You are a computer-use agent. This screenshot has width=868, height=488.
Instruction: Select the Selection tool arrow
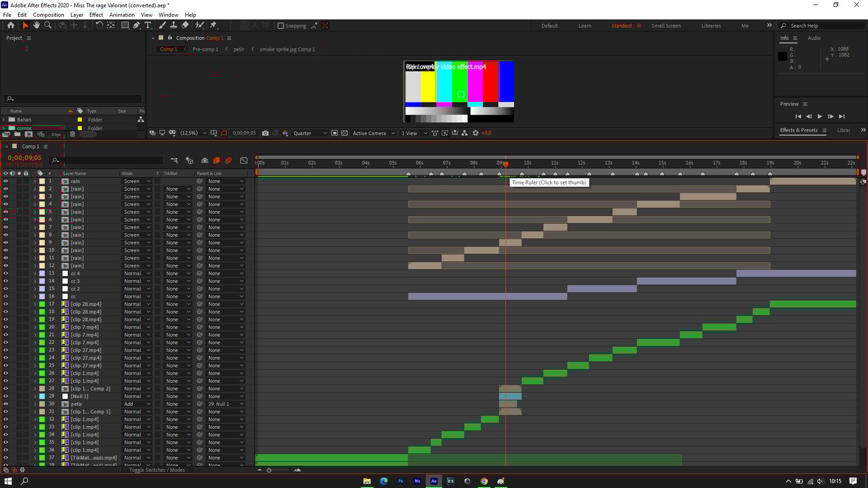(x=25, y=25)
